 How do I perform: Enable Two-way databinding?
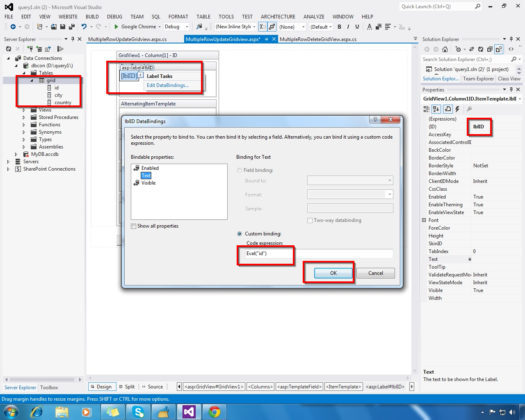tap(310, 220)
